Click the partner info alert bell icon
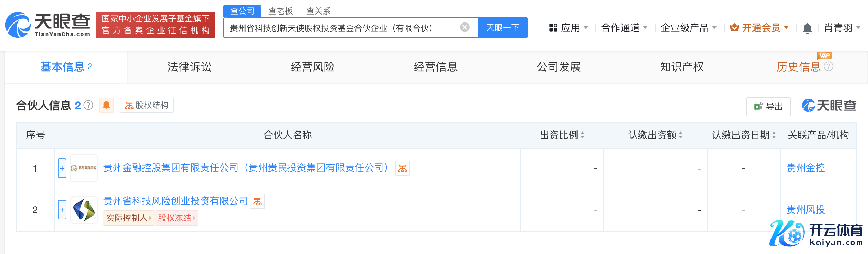Screen dimensions: 868x254 coord(107,105)
